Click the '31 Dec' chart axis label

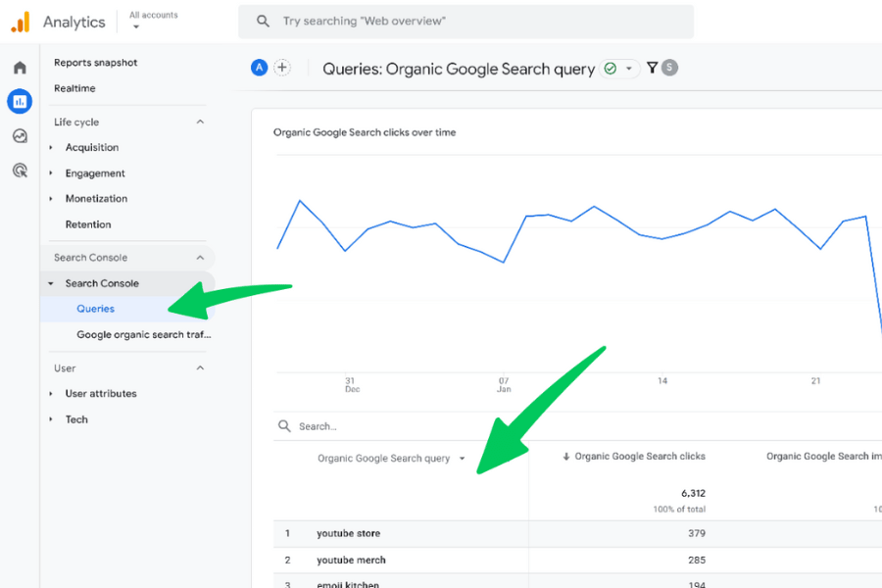pyautogui.click(x=352, y=385)
